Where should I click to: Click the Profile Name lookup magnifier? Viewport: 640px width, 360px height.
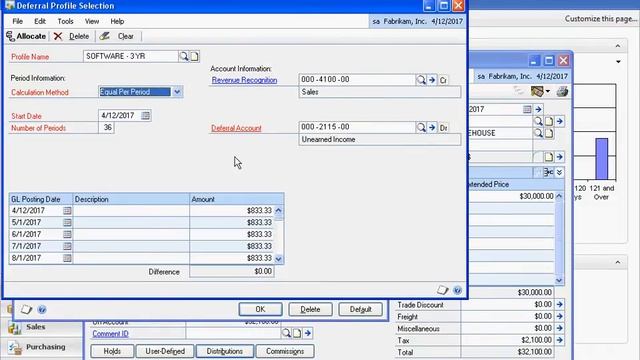click(184, 56)
